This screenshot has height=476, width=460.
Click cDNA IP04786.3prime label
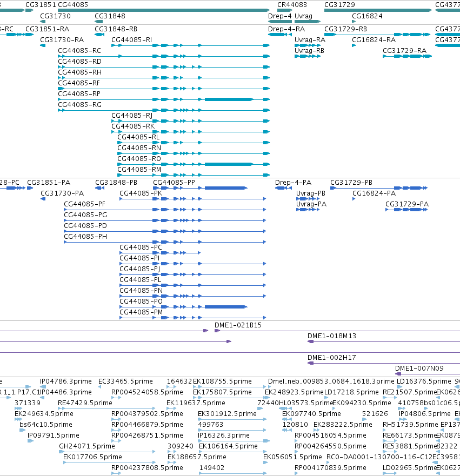[66, 381]
